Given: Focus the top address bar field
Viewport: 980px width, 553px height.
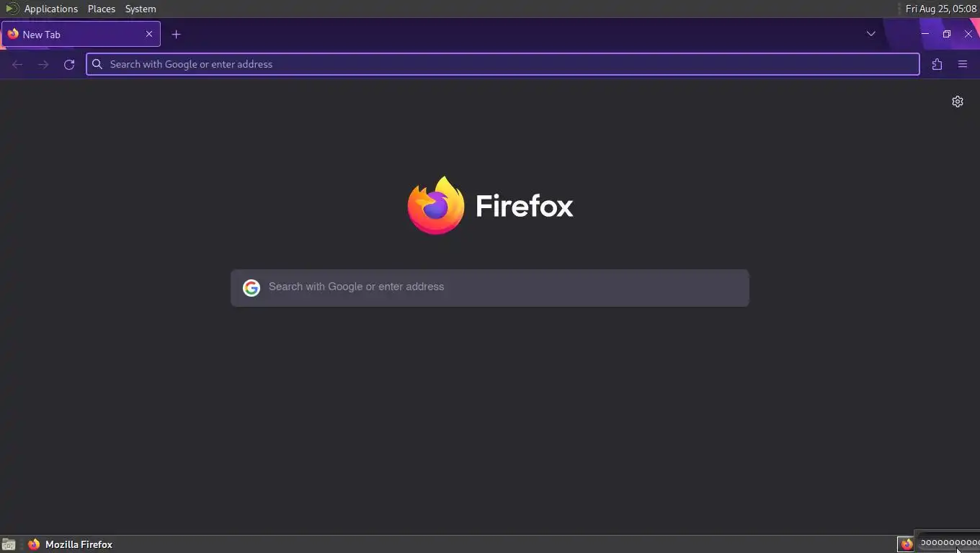Looking at the screenshot, I should [x=503, y=64].
